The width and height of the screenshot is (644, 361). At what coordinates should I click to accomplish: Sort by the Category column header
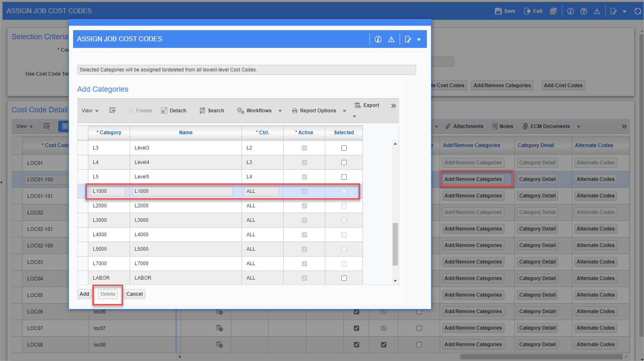click(x=109, y=133)
